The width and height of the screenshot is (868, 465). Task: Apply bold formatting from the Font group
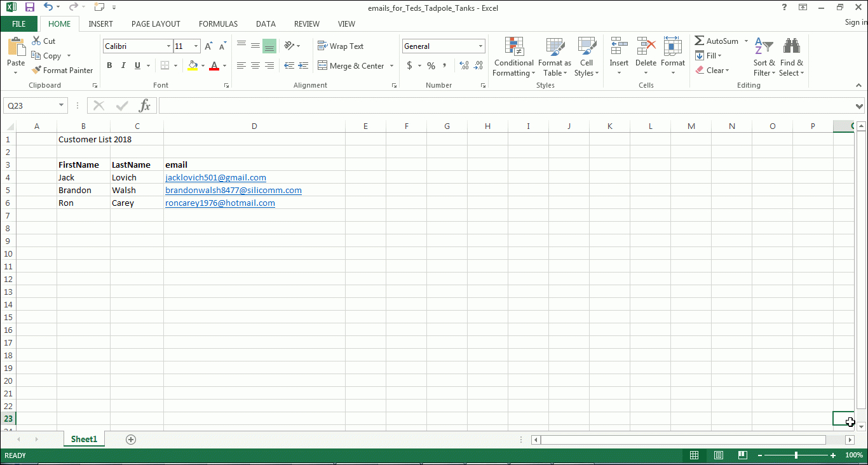[x=109, y=65]
